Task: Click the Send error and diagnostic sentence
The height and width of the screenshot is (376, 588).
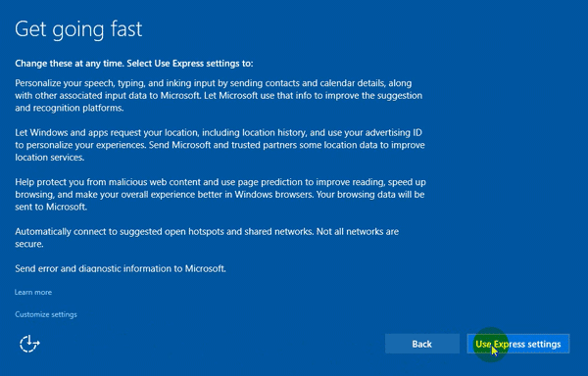Action: pyautogui.click(x=121, y=268)
